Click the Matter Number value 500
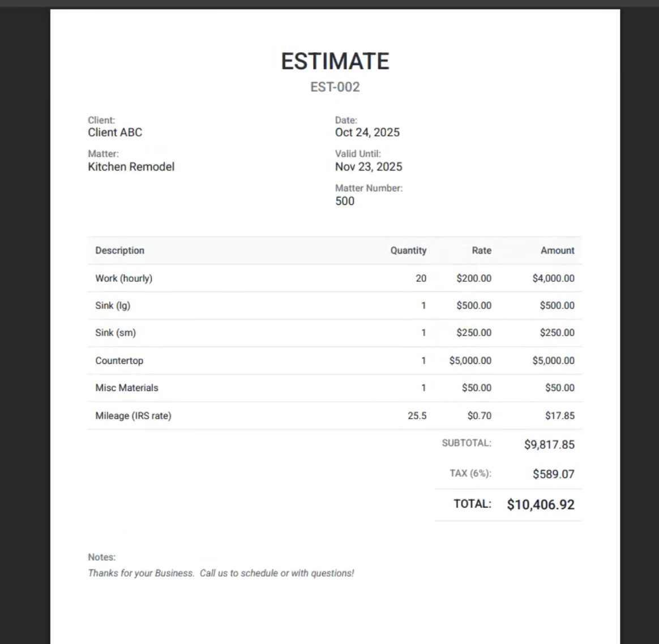Screen dimensions: 659x644 (x=345, y=201)
